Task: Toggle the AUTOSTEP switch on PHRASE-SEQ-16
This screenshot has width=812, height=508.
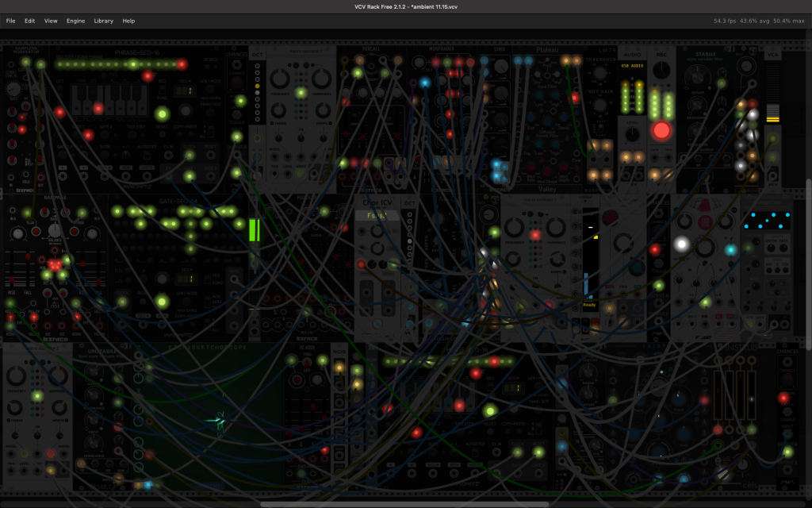Action: point(147,155)
